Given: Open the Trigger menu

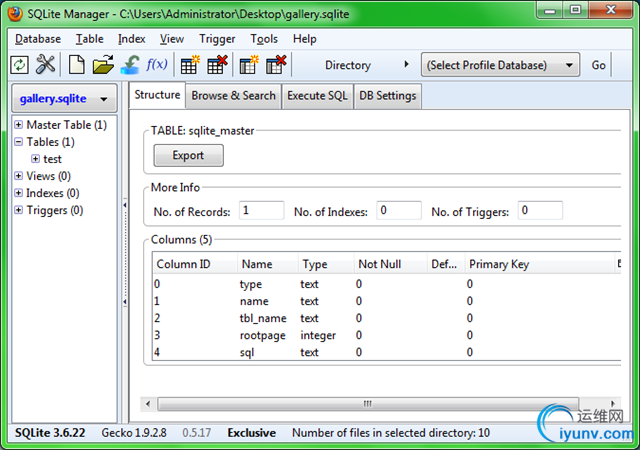Looking at the screenshot, I should [217, 39].
